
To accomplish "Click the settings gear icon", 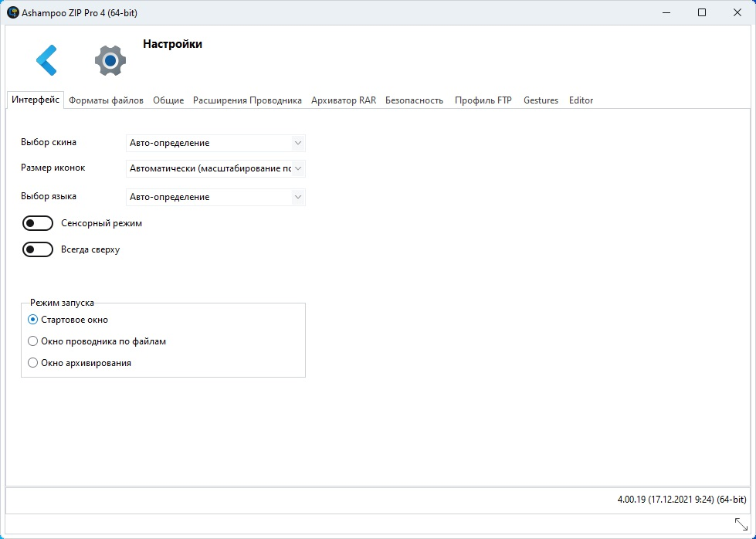I will click(x=110, y=60).
